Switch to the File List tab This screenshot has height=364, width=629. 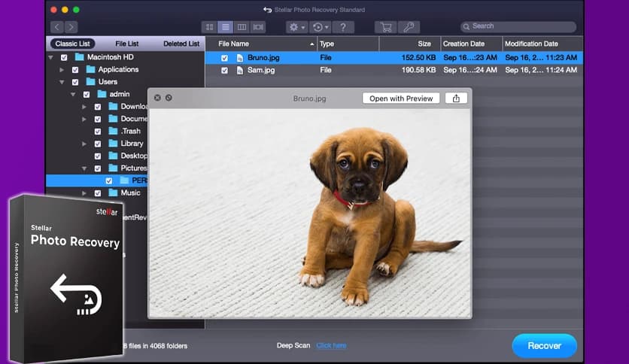click(x=127, y=44)
